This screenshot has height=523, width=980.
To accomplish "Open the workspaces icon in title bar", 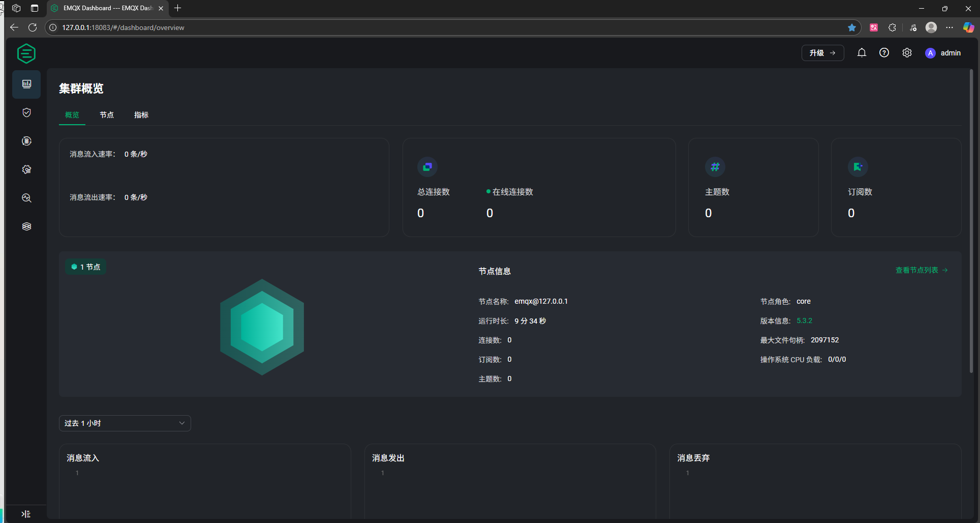I will [16, 8].
